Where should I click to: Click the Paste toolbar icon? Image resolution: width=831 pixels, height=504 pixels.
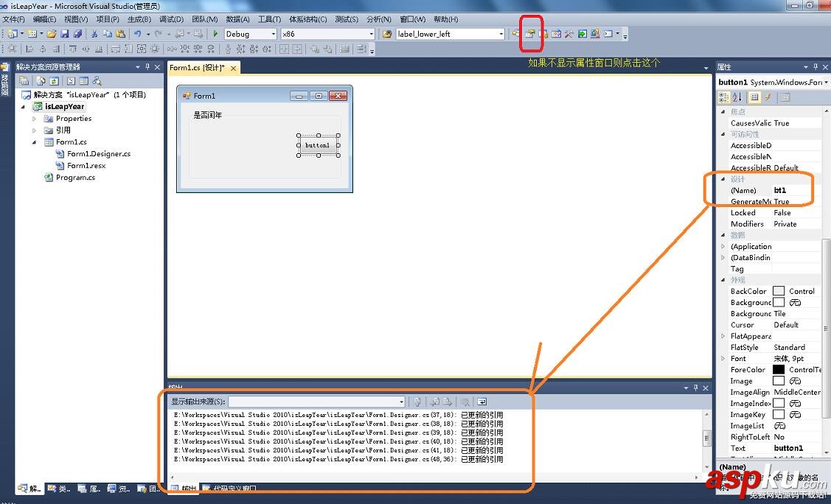point(120,34)
